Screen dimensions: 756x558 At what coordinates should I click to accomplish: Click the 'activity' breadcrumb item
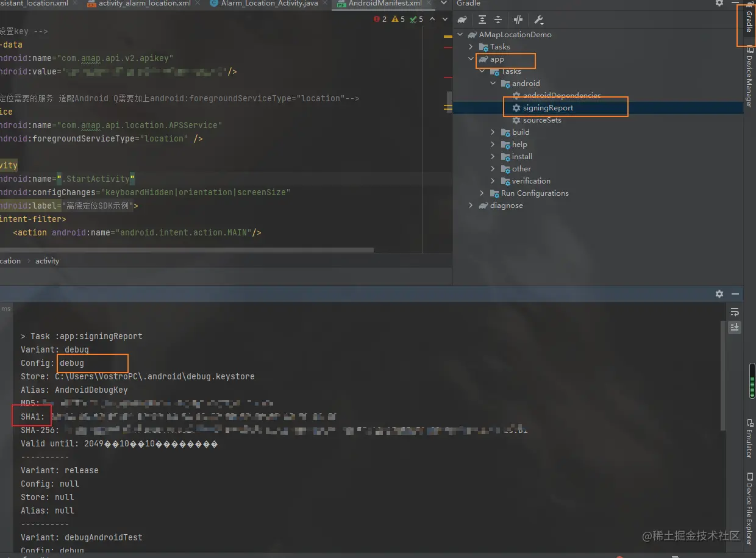[47, 261]
